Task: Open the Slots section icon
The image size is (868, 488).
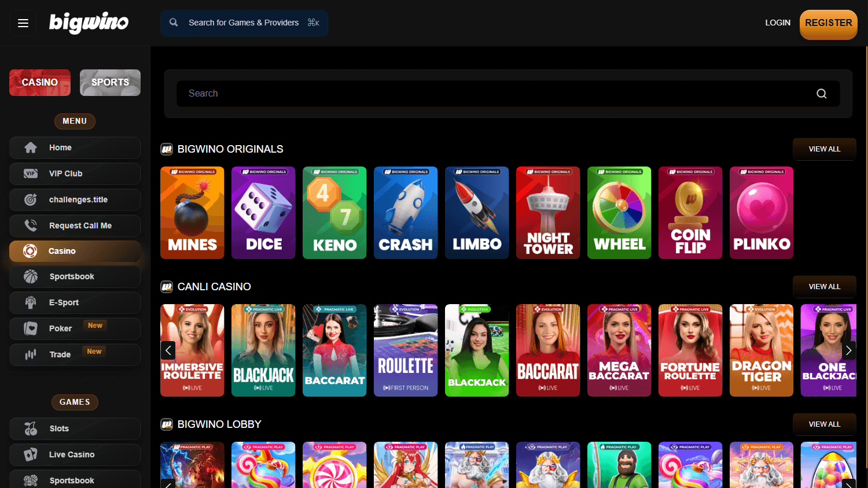Action: coord(31,428)
